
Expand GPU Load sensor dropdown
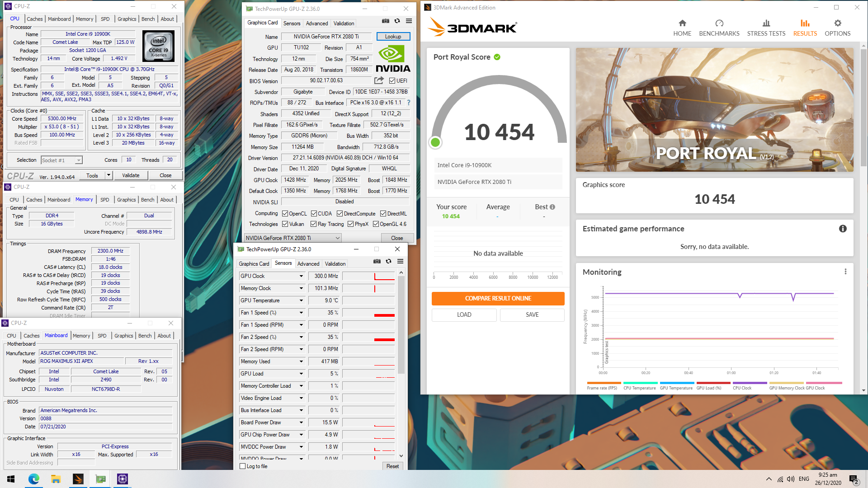[301, 374]
